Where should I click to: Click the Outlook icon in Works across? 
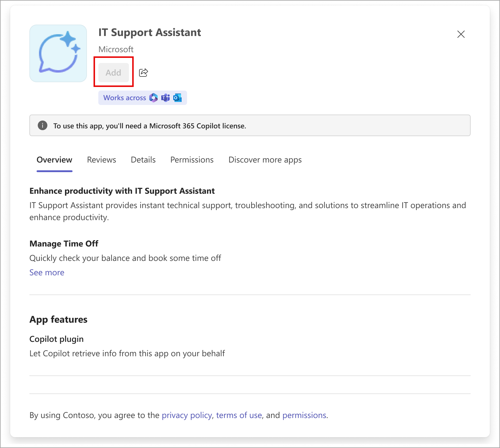(x=177, y=98)
